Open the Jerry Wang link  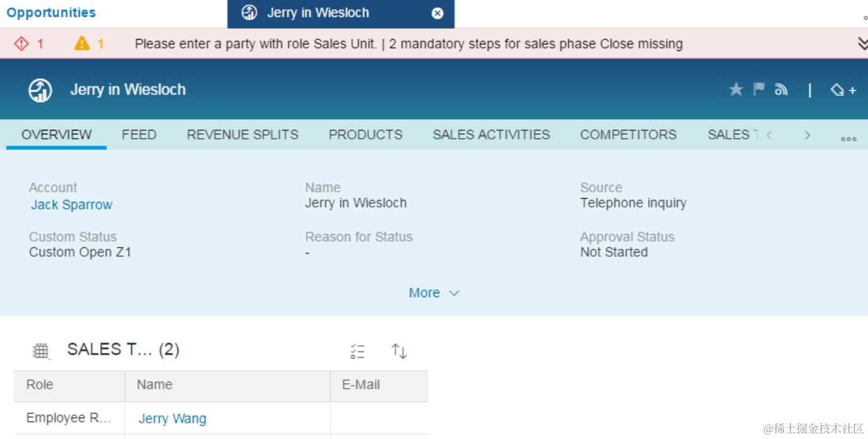(173, 419)
